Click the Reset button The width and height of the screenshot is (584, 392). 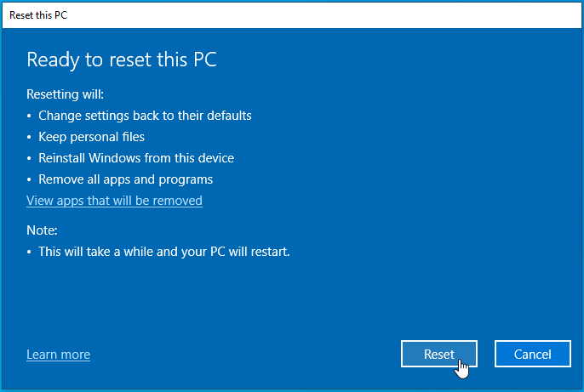click(x=438, y=355)
